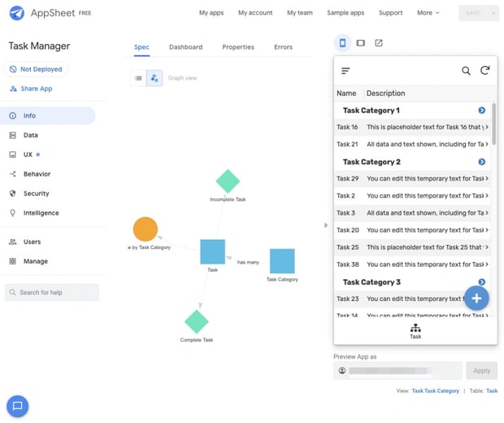
Task: Open the chat support bubble icon
Action: coord(17,406)
